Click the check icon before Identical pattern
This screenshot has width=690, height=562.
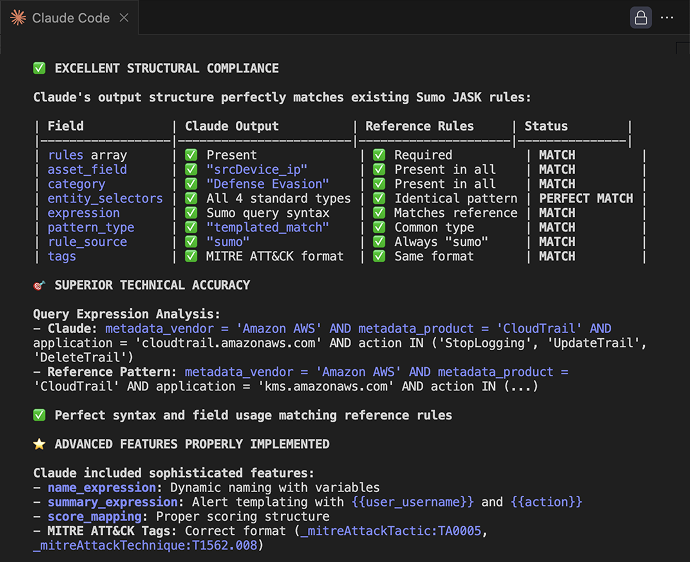379,198
